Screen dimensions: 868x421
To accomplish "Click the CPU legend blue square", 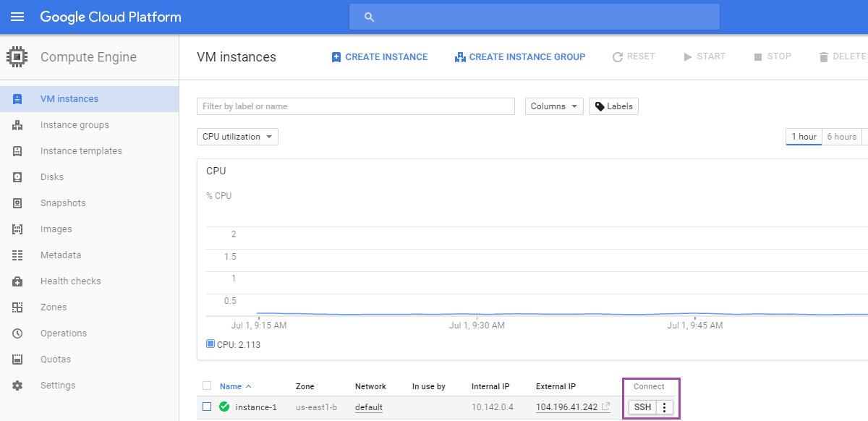I will (x=210, y=344).
